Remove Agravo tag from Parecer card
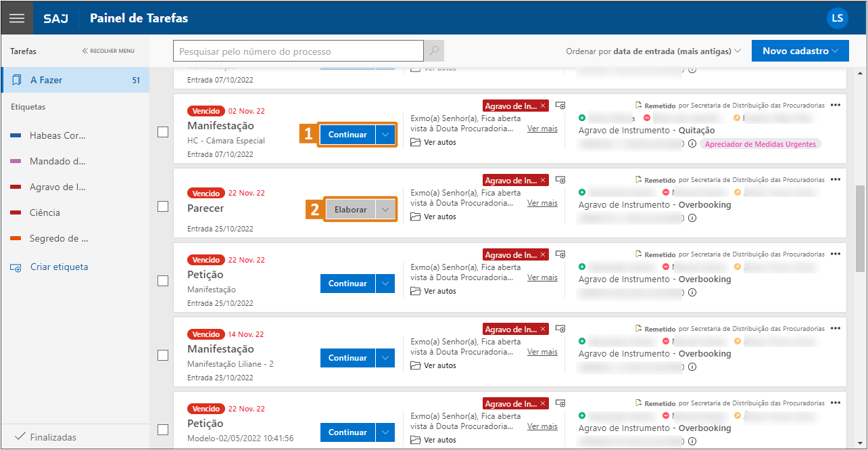 pyautogui.click(x=543, y=181)
